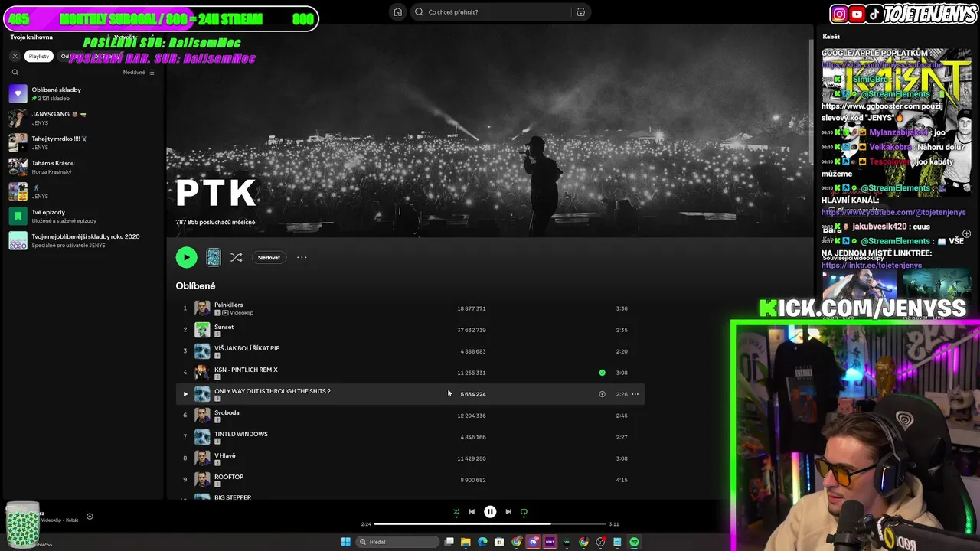Click Sunset album cover thumbnail

coord(202,330)
